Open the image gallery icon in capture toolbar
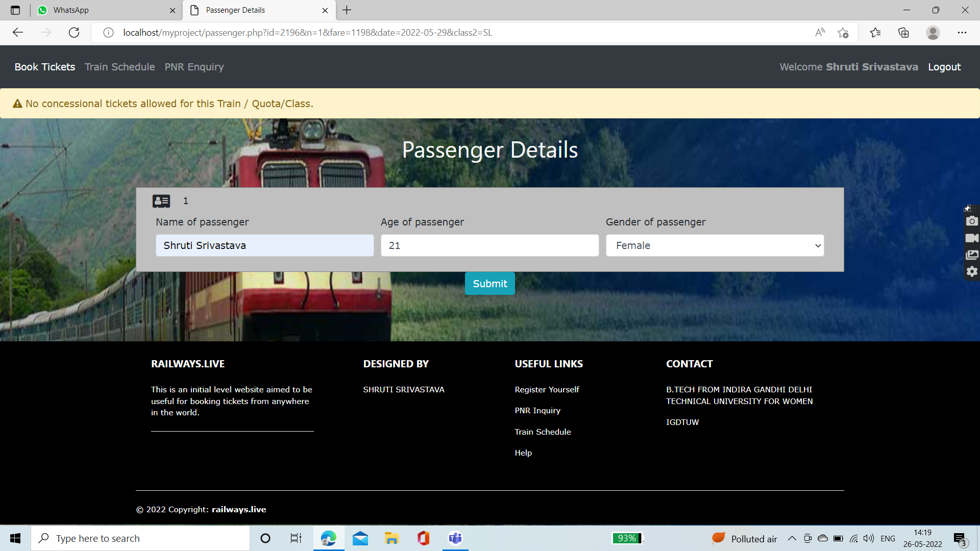Screen dimensions: 980x551 point(972,255)
